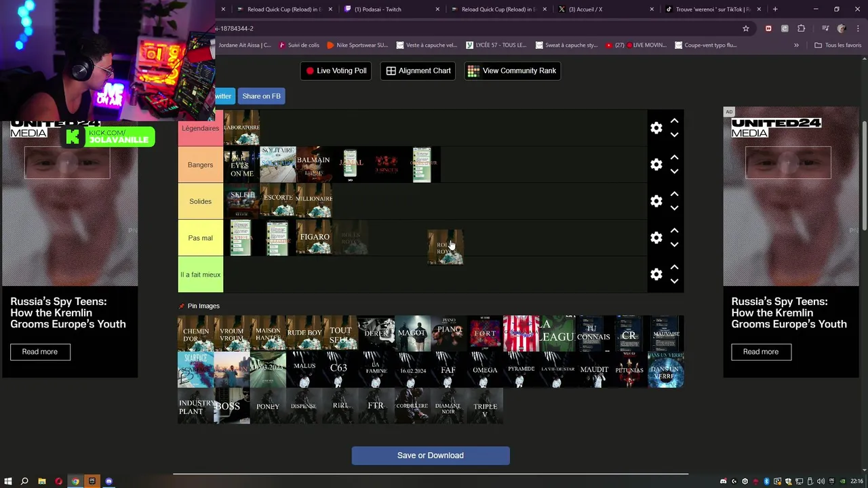Screen dimensions: 868x488
Task: Expand the hidden bookmarks chevron
Action: [796, 45]
